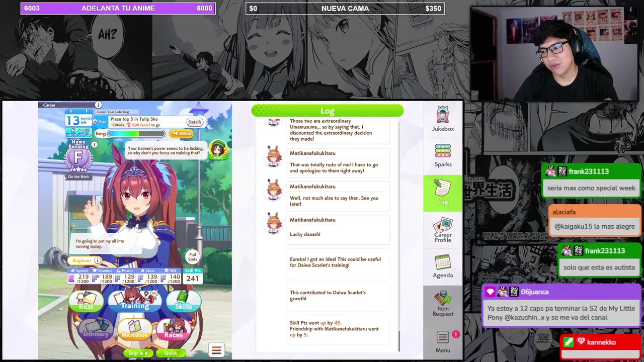Choose the Recreation command
Image resolution: width=644 pixels, height=362 pixels.
(x=134, y=329)
